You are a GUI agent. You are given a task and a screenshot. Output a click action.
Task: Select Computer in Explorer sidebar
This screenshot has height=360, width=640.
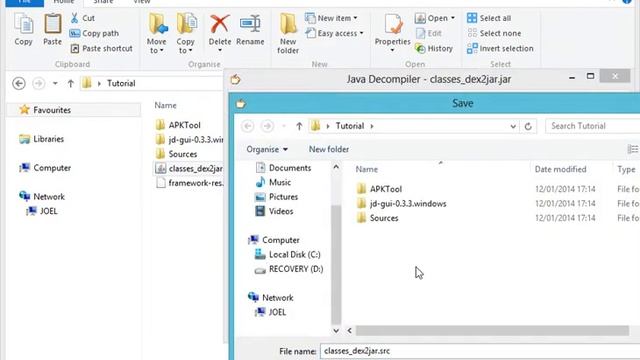[x=45, y=168]
